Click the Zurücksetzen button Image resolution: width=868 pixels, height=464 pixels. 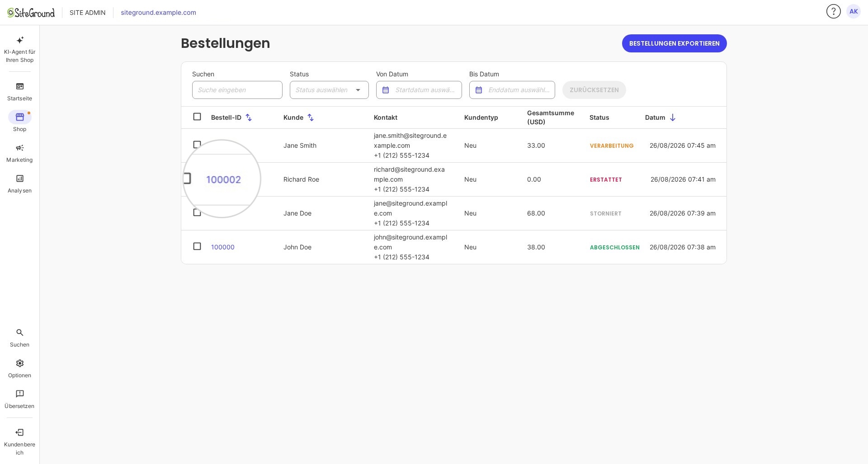594,90
